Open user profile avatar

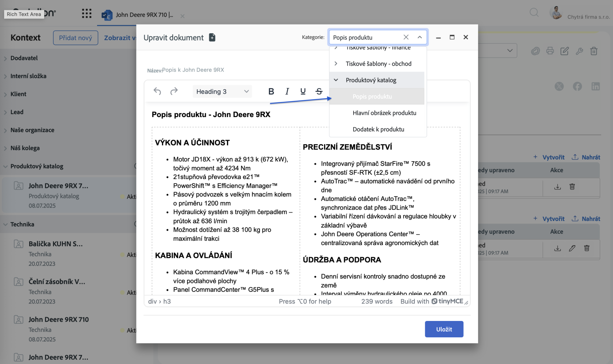(x=556, y=13)
